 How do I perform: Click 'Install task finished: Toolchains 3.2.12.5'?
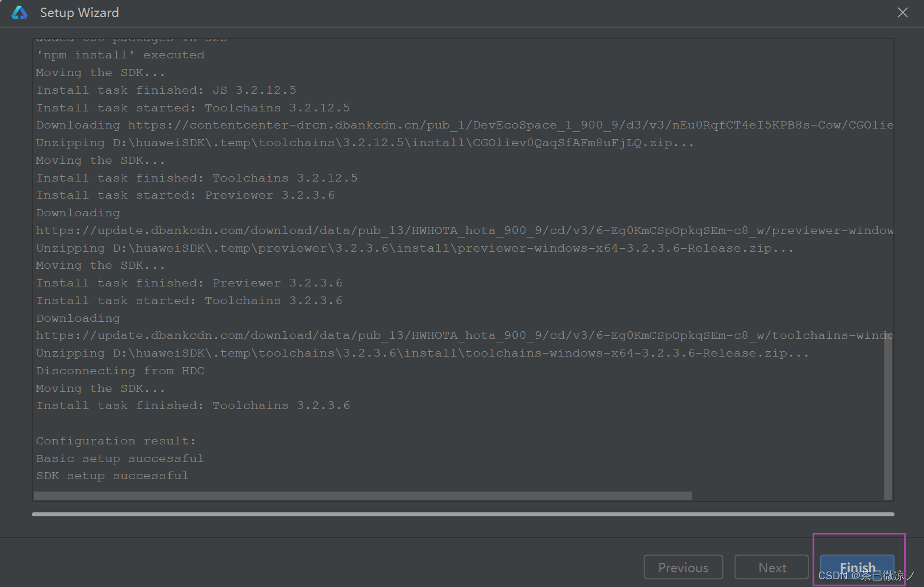[x=197, y=178]
